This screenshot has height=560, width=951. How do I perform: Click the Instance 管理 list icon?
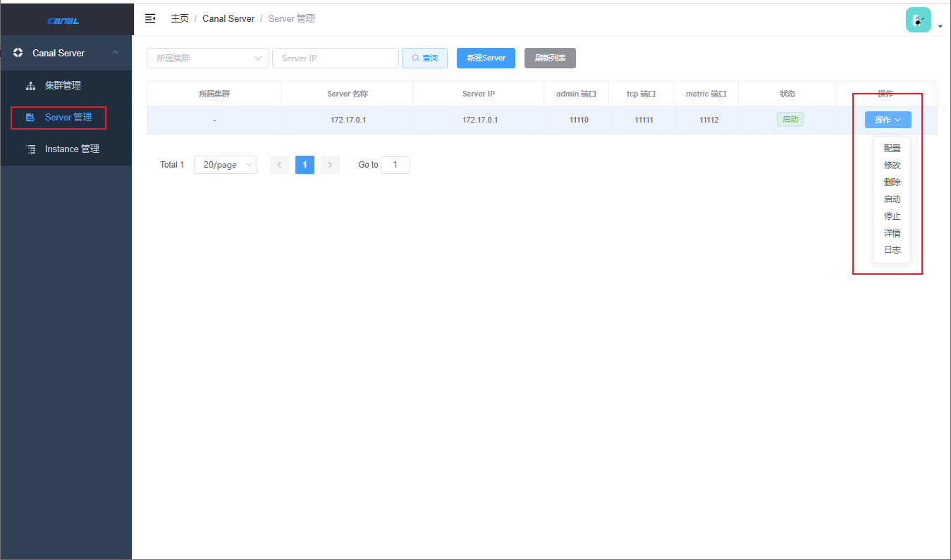[30, 149]
